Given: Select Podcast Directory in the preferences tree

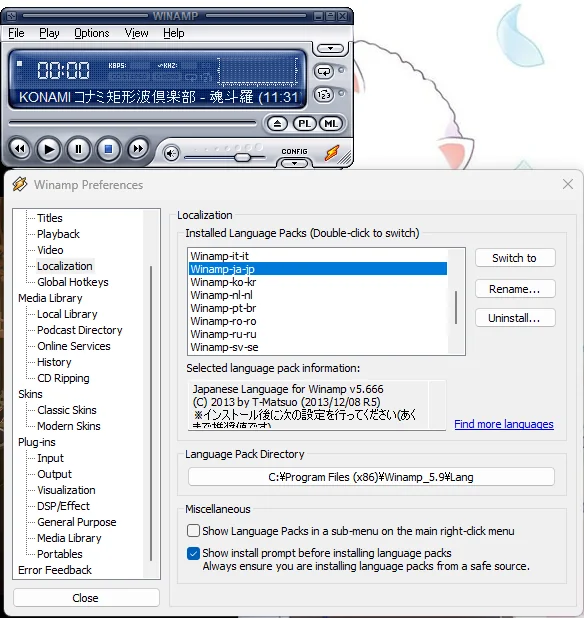Looking at the screenshot, I should 80,330.
